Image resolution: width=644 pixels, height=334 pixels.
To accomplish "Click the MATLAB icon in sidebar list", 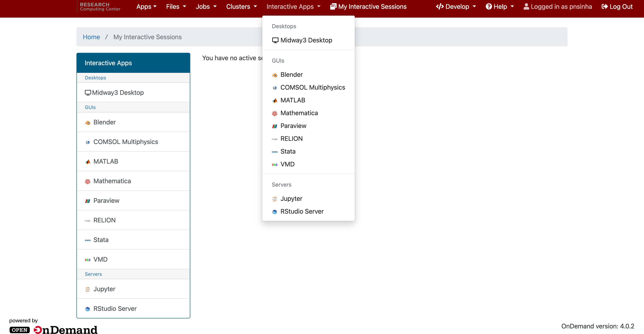I will 87,162.
